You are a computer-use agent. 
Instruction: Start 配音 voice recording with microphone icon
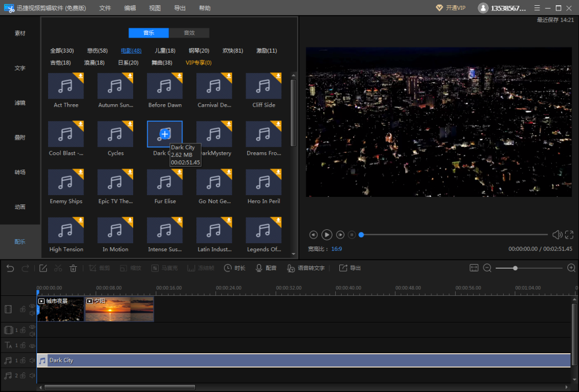(x=266, y=268)
